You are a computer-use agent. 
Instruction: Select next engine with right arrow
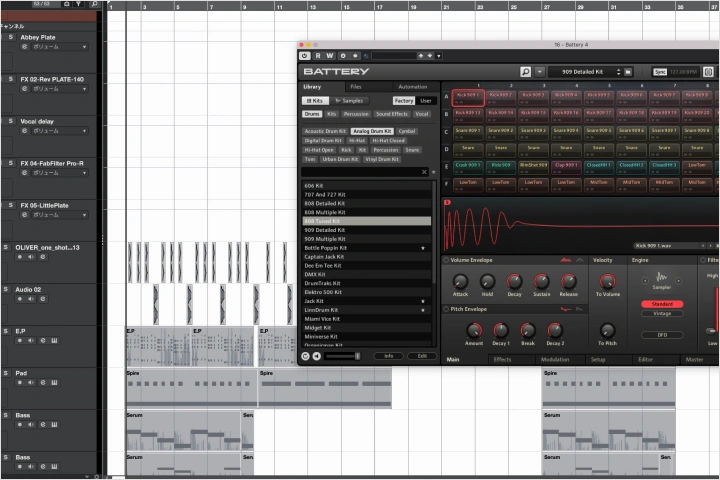(x=678, y=281)
